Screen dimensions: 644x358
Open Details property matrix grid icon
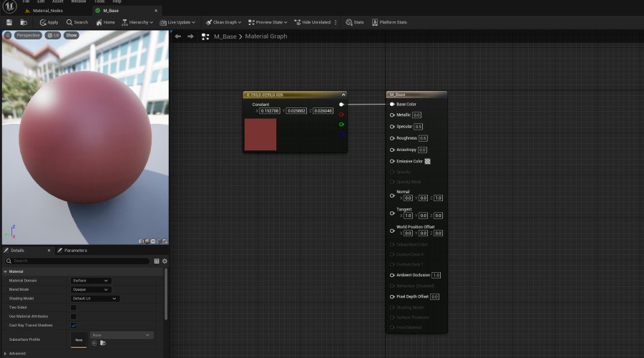pos(157,261)
